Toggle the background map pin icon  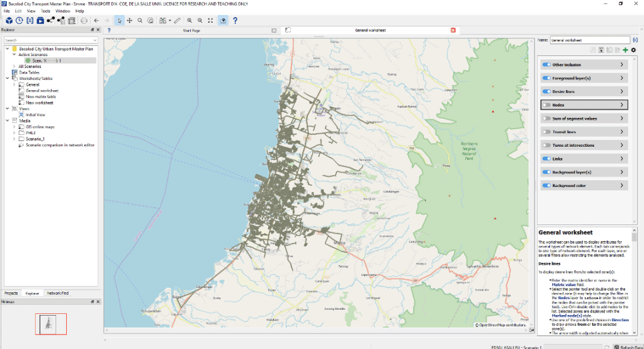coord(223,20)
